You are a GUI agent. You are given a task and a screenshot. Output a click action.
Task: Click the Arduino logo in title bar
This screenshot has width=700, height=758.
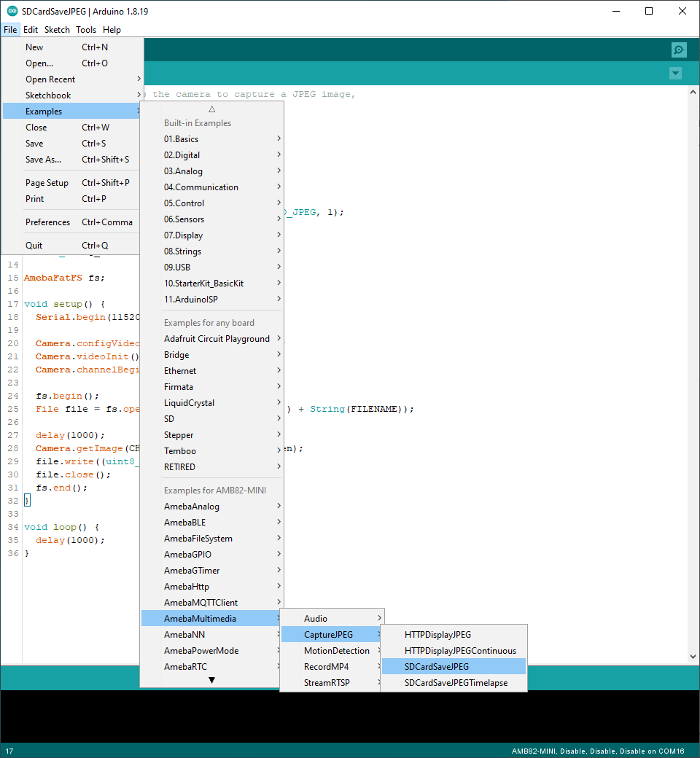coord(12,11)
